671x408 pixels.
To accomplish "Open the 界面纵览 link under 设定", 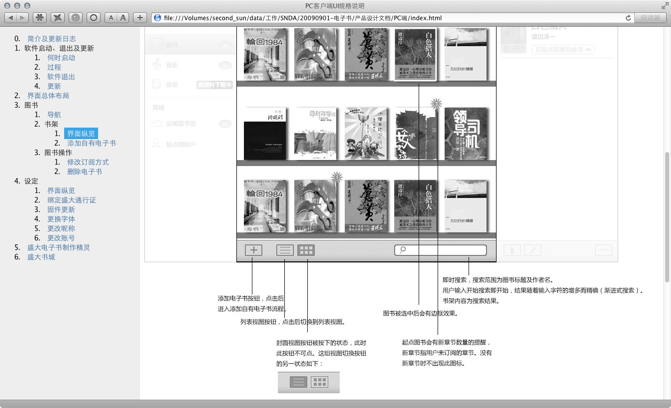I will click(x=61, y=191).
